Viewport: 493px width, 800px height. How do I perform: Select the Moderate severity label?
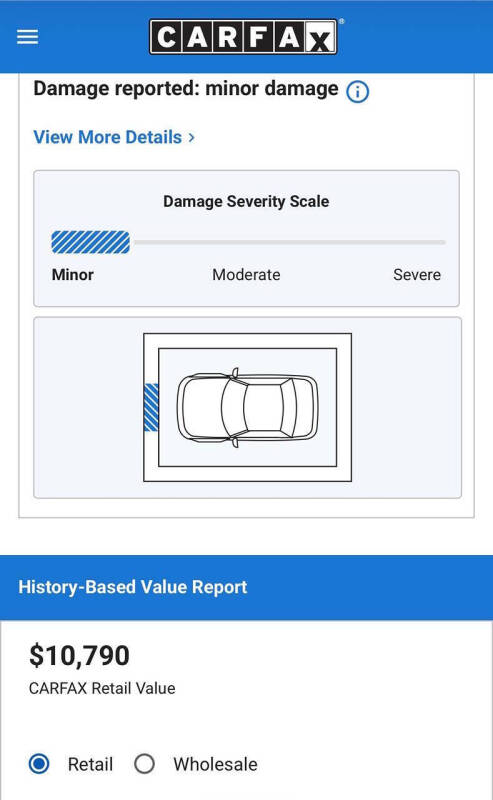(x=246, y=275)
